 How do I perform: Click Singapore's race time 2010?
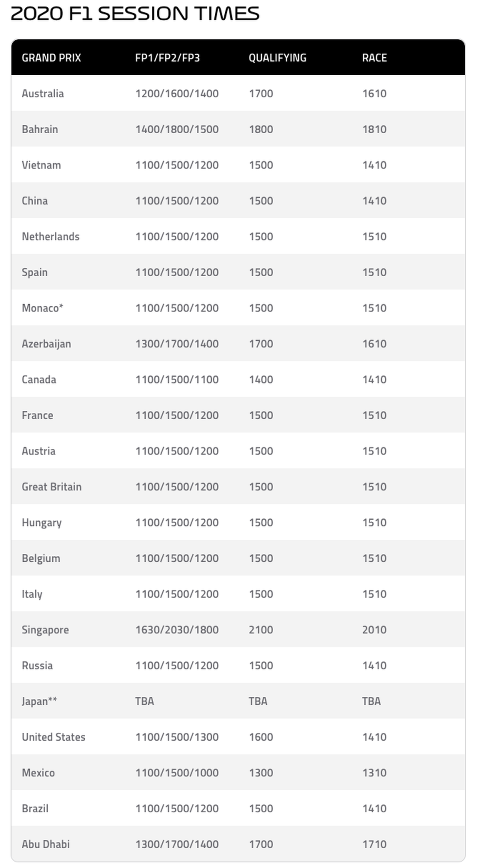click(x=374, y=630)
